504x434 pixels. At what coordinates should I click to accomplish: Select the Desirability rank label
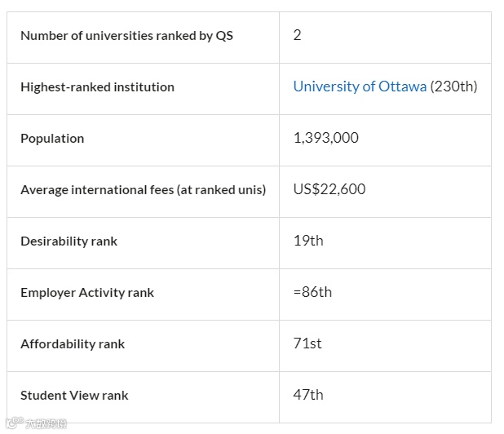[69, 241]
